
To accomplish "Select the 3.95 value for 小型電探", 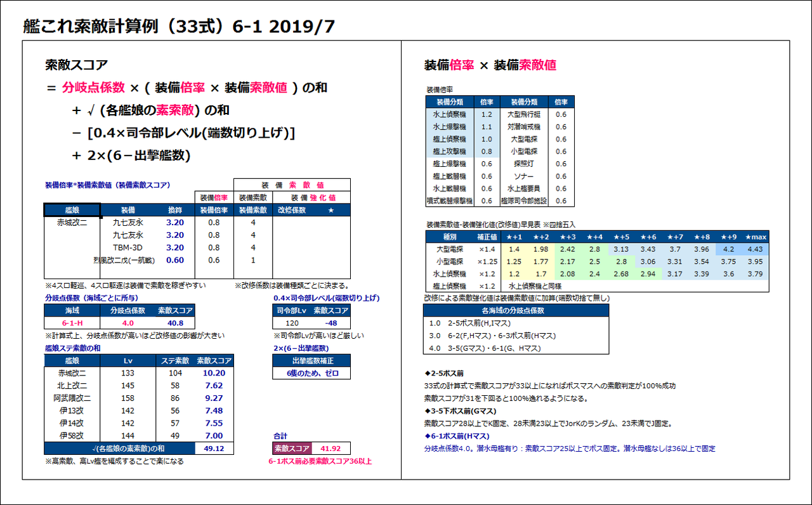I will point(755,261).
